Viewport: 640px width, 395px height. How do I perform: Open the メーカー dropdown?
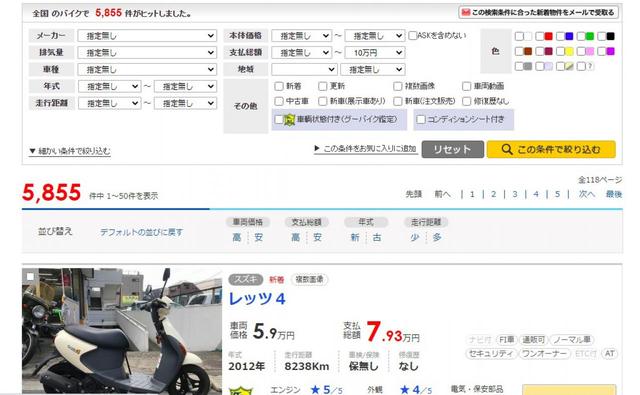tap(147, 36)
